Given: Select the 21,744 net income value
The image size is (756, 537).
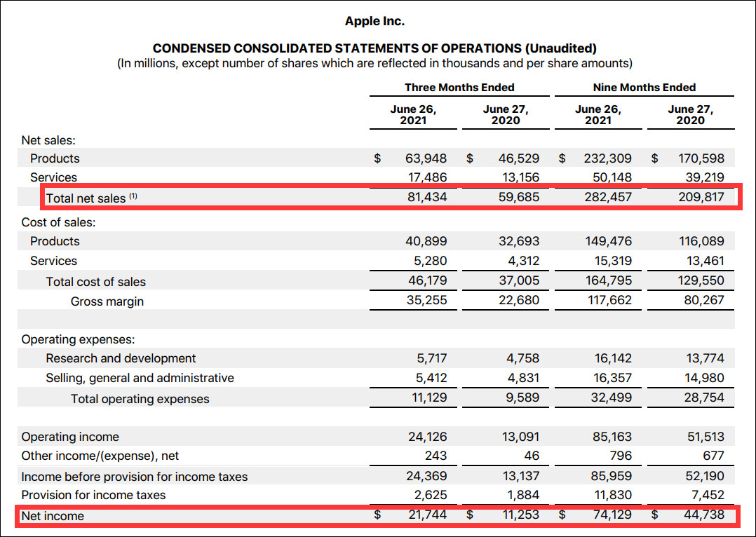Looking at the screenshot, I should (426, 515).
